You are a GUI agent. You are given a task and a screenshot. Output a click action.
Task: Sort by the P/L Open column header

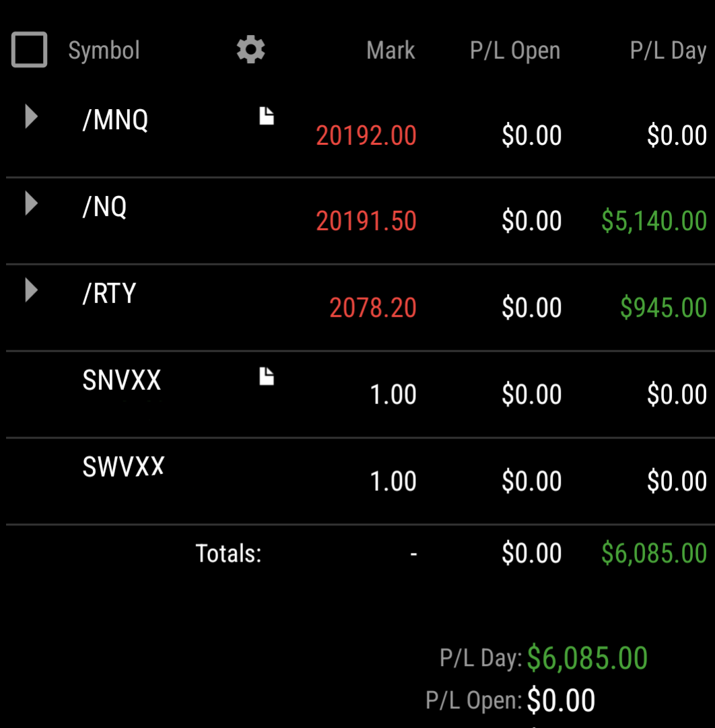click(515, 50)
